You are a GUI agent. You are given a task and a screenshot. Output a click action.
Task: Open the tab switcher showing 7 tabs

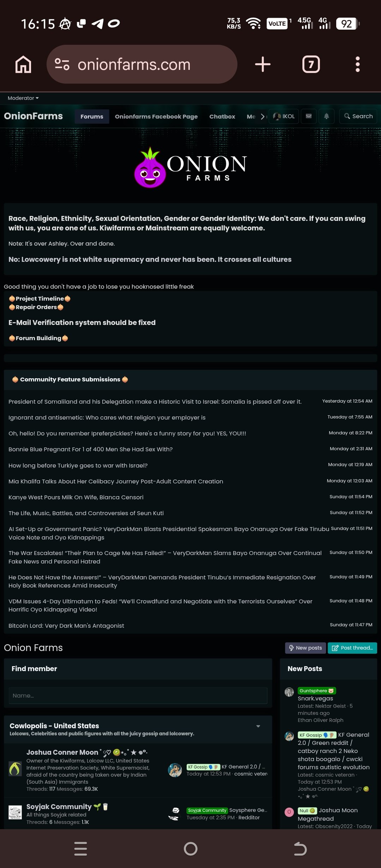coord(311,65)
